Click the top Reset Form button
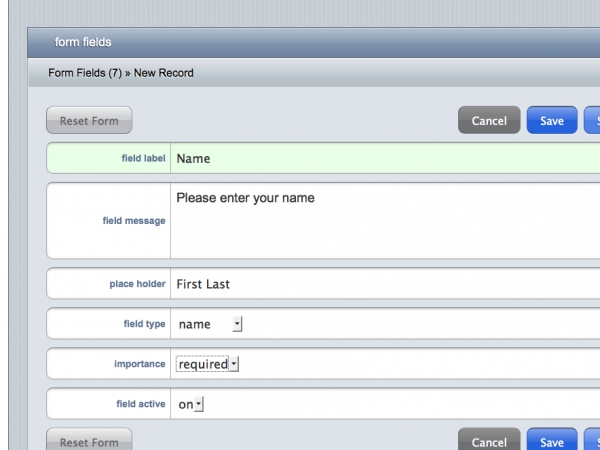 tap(89, 120)
